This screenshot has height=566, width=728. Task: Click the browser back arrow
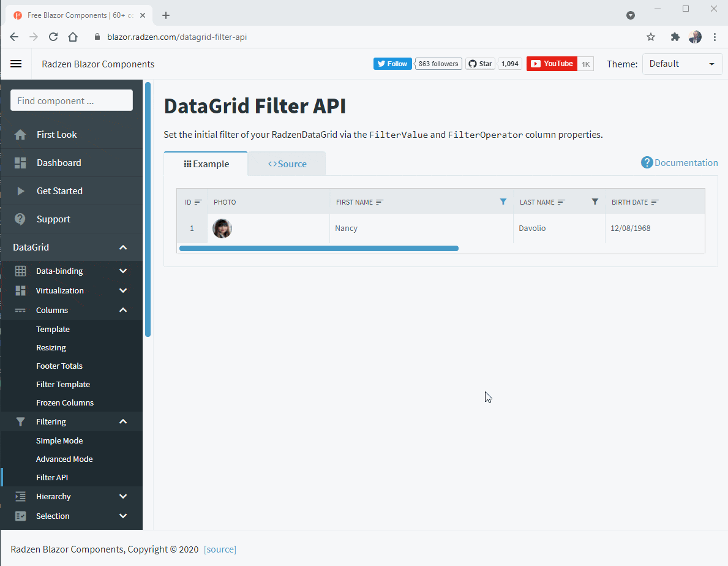click(14, 37)
